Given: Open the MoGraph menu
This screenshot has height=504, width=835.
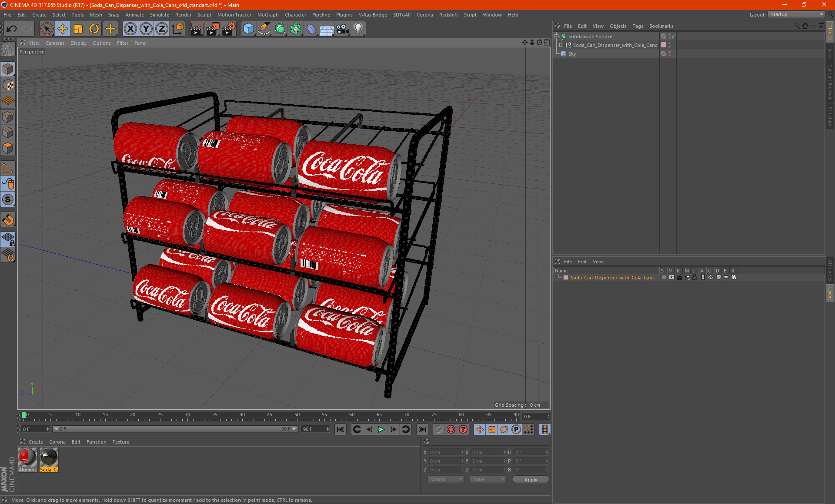Looking at the screenshot, I should tap(268, 15).
